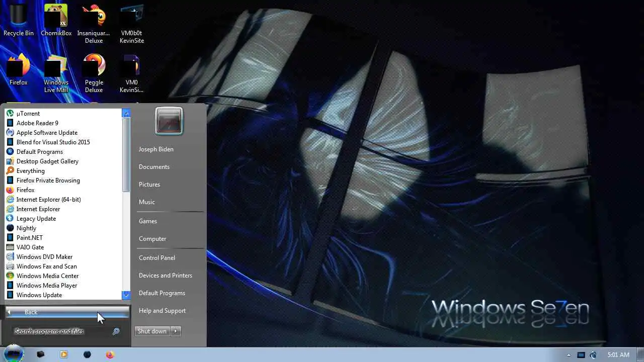Click the network monitor tray icon
The width and height of the screenshot is (644, 362).
click(x=581, y=355)
